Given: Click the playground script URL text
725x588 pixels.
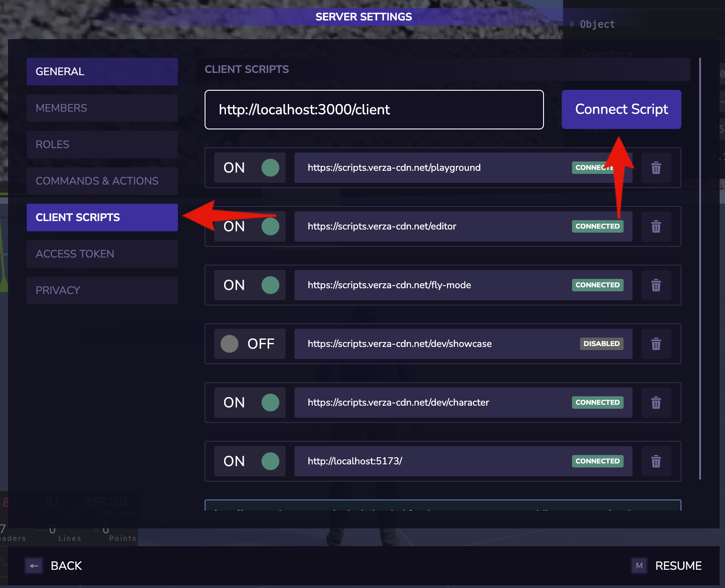Looking at the screenshot, I should [394, 168].
